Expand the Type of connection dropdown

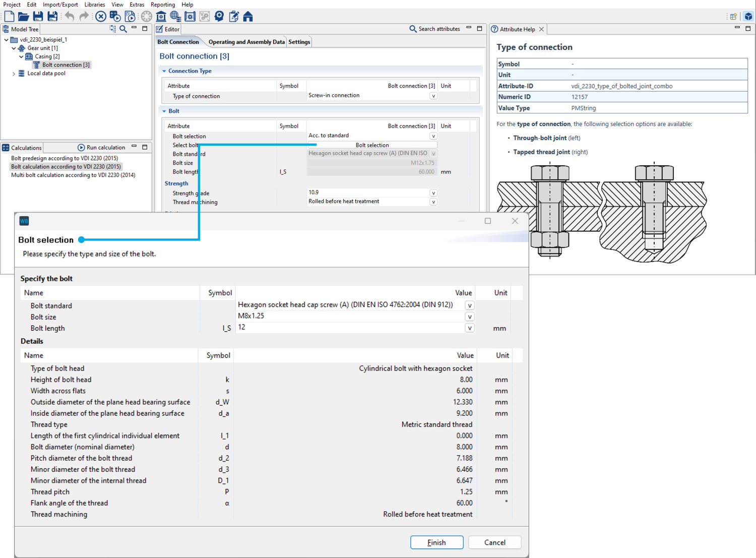click(433, 96)
